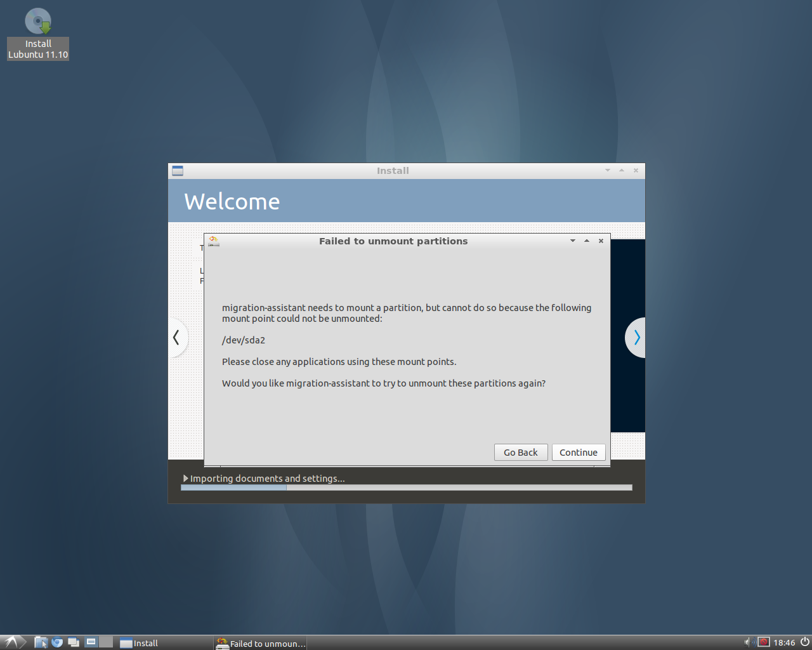Expand the Importing documents and settings details
The height and width of the screenshot is (650, 812).
tap(186, 479)
